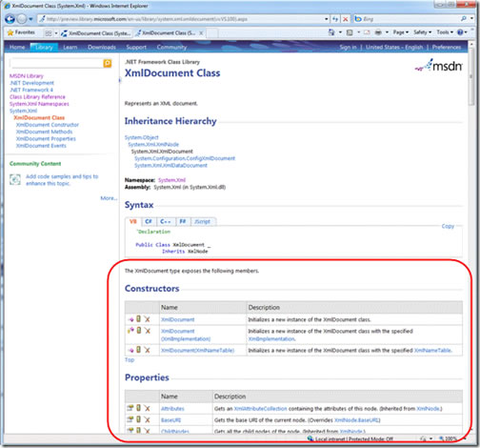480x448 pixels.
Task: Close the active XmlDocument Class tab
Action: click(x=201, y=32)
